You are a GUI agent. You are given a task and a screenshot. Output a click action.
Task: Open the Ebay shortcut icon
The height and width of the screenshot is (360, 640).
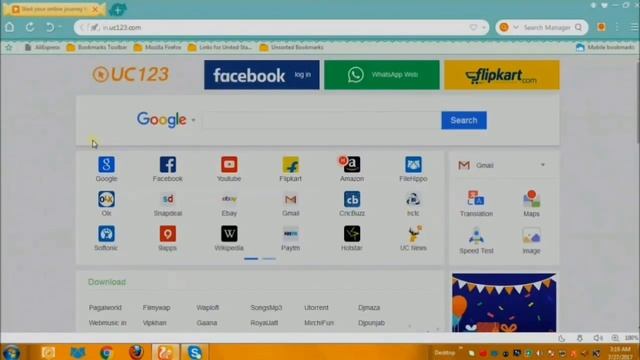coord(229,199)
